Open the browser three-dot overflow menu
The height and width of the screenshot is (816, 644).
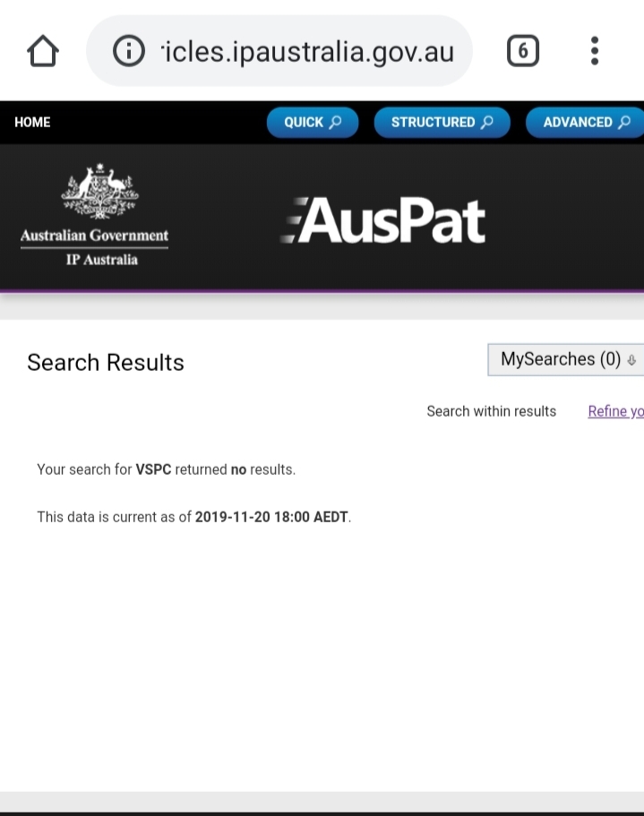[595, 51]
